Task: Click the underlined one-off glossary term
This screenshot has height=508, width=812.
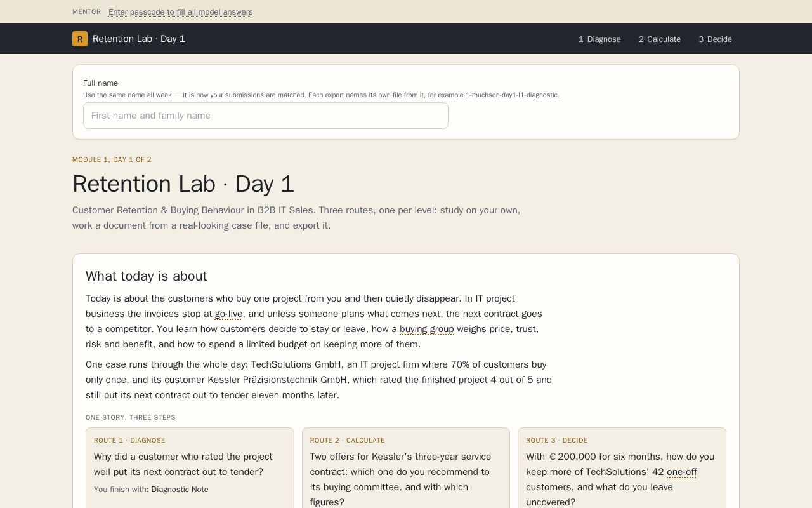Action: (682, 472)
